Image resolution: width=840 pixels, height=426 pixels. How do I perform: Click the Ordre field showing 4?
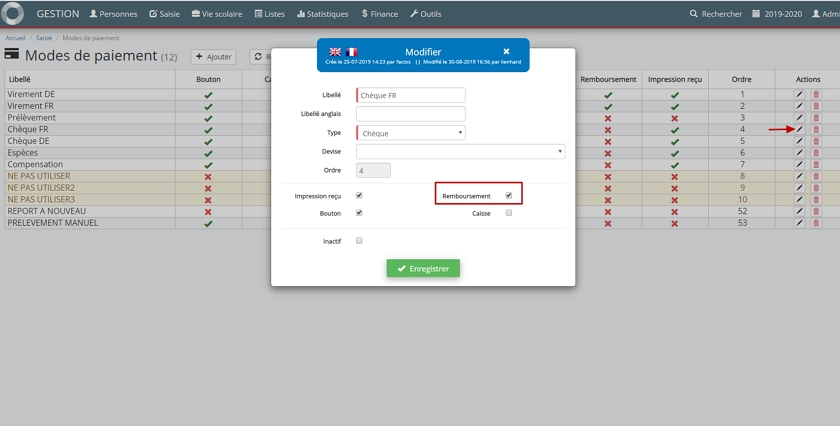(x=373, y=170)
